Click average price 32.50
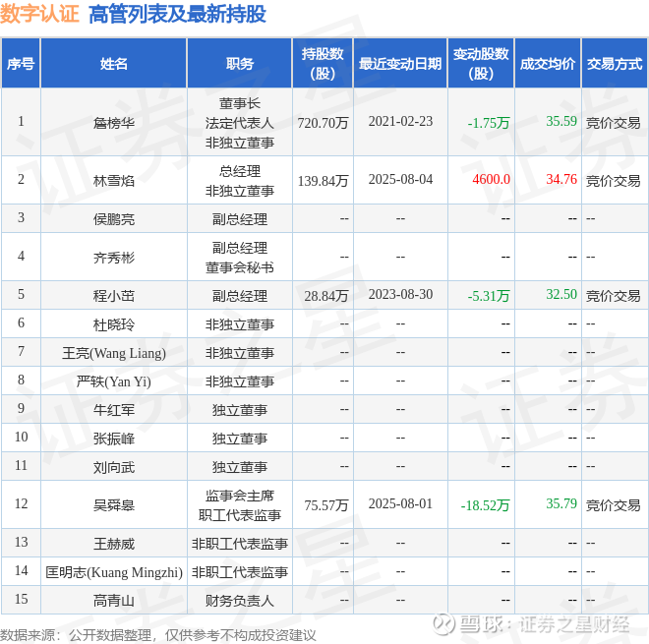 (561, 294)
